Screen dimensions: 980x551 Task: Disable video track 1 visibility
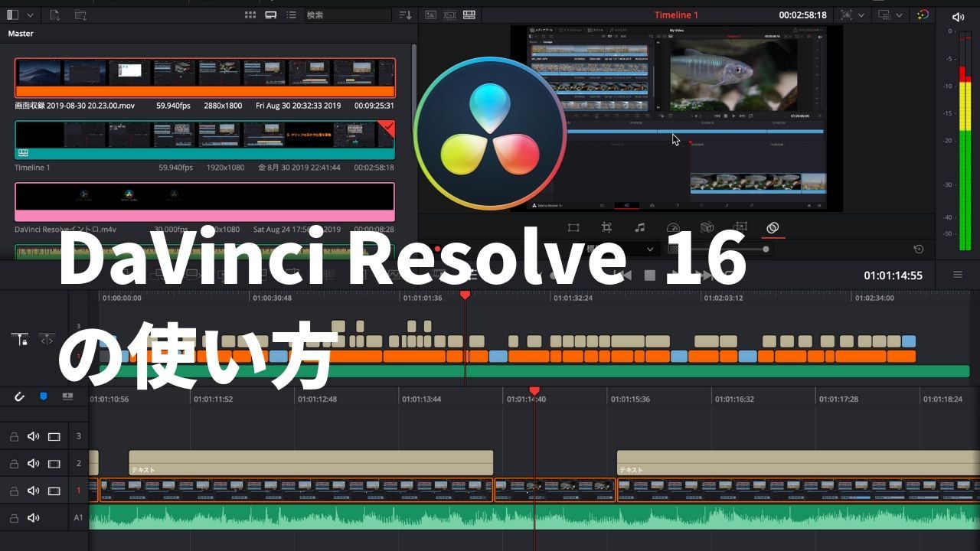click(54, 491)
